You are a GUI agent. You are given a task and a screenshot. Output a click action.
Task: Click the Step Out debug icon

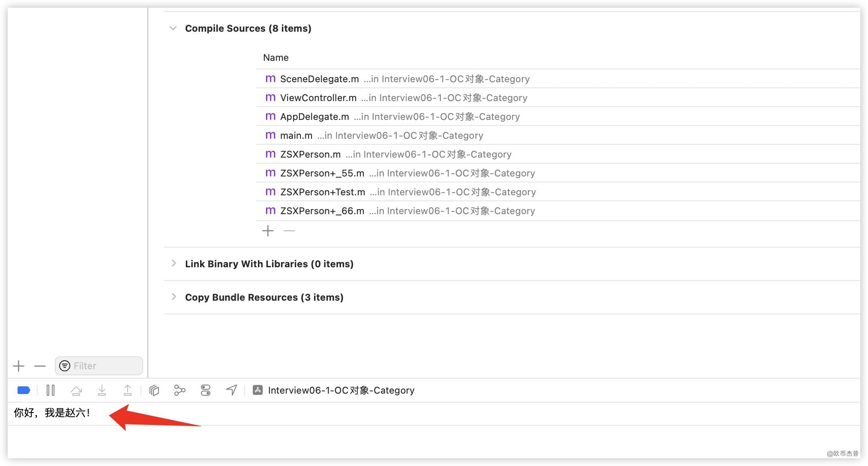point(128,390)
